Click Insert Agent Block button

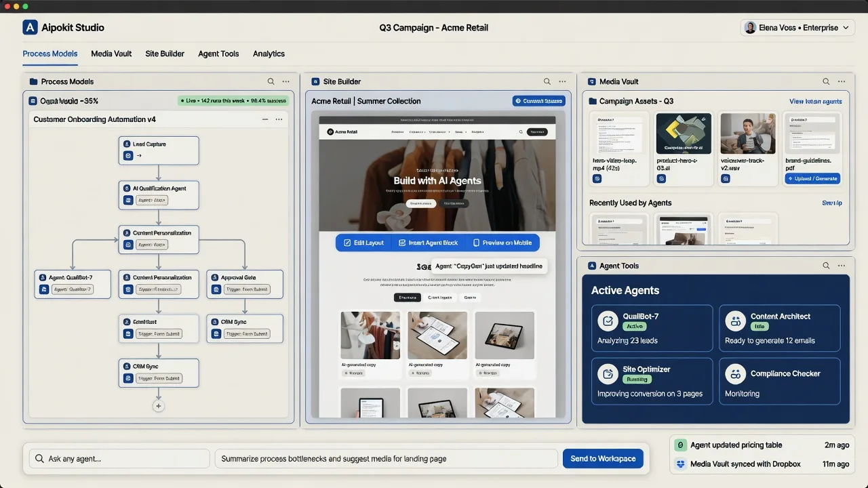coord(429,243)
